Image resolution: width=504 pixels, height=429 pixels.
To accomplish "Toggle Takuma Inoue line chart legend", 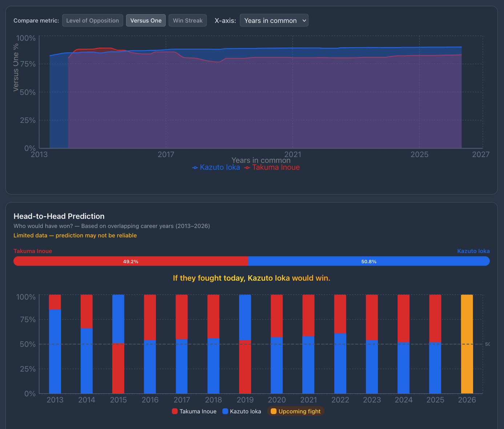I will pos(272,167).
